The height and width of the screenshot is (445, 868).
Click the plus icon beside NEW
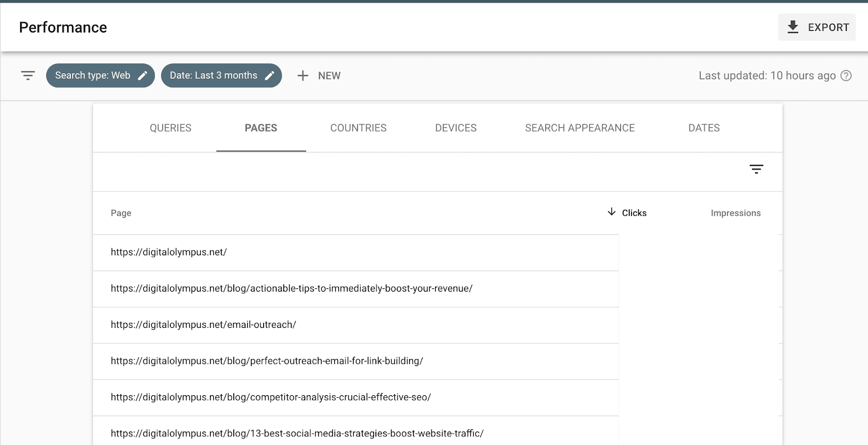pos(303,76)
